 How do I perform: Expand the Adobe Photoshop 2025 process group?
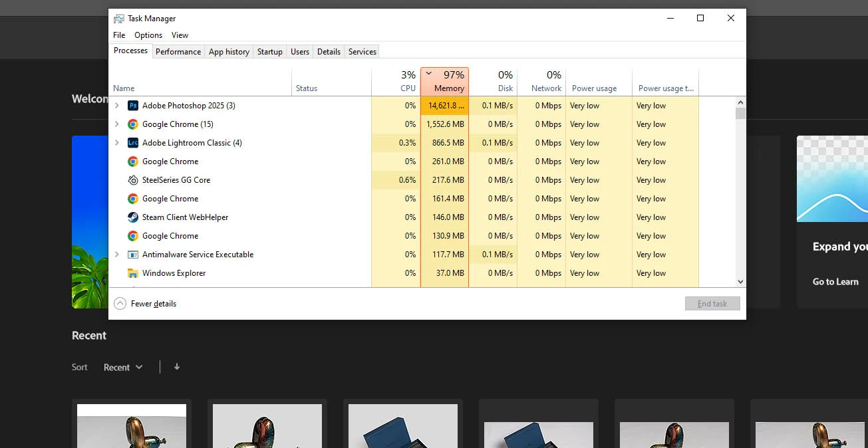[x=117, y=106]
